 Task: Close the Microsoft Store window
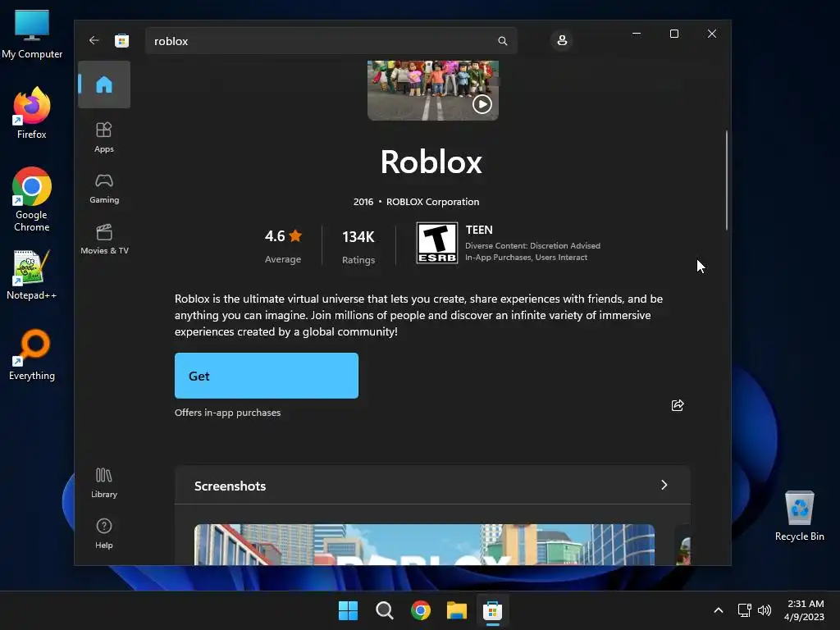pyautogui.click(x=712, y=34)
